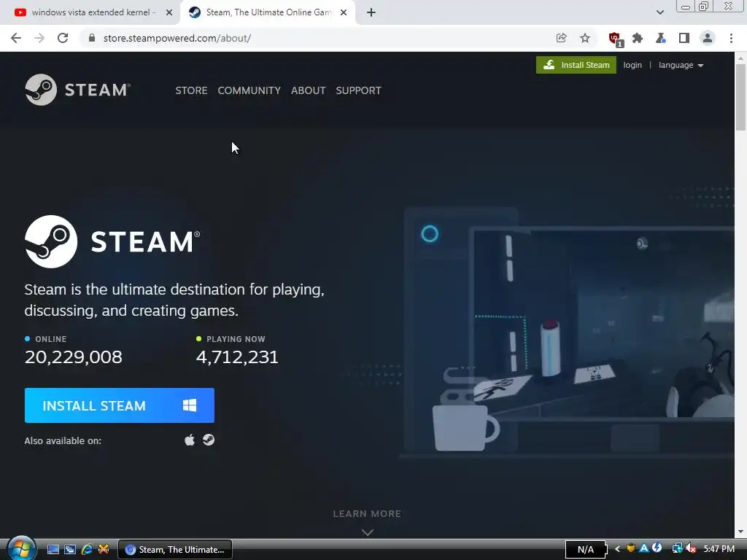Open the Windows Start orb

pos(21,548)
